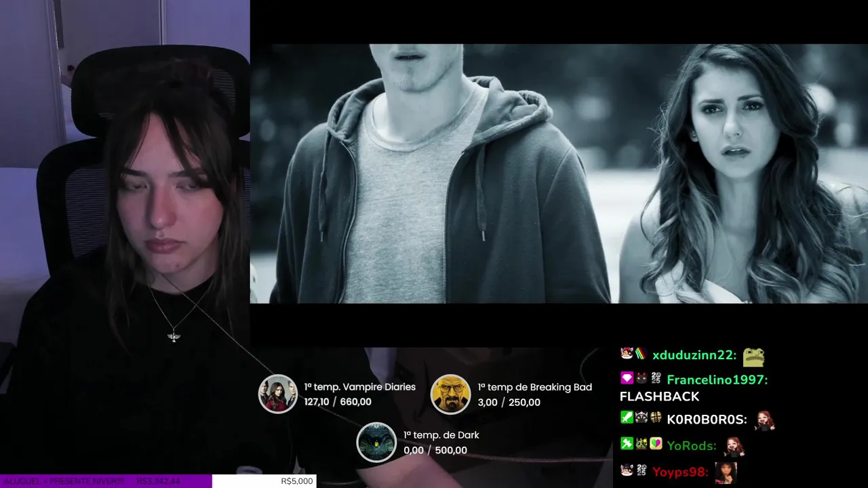Open chat user YoRods's name
This screenshot has width=868, height=488.
692,445
